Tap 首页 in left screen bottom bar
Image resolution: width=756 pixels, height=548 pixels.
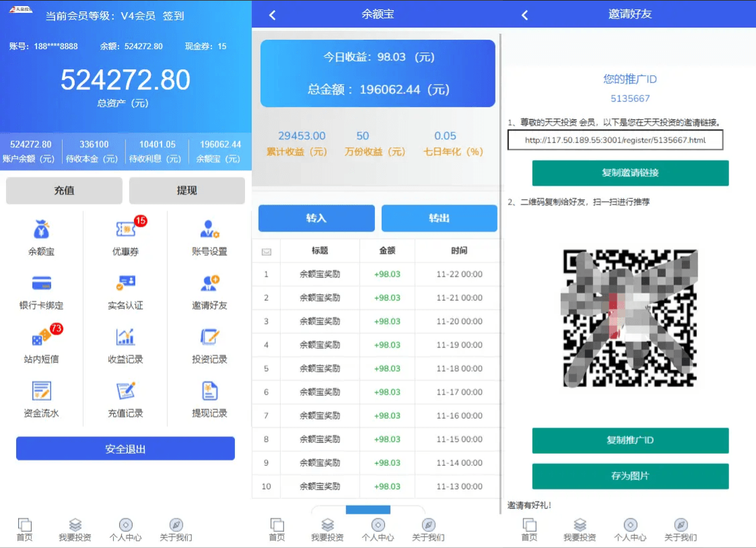click(x=25, y=530)
